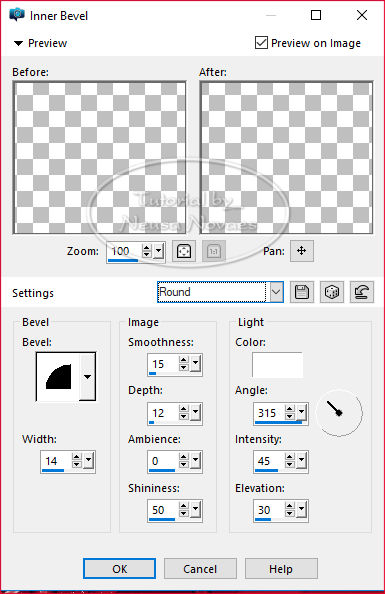Click the Inner Bevel app title icon
The height and width of the screenshot is (594, 385).
[x=17, y=15]
